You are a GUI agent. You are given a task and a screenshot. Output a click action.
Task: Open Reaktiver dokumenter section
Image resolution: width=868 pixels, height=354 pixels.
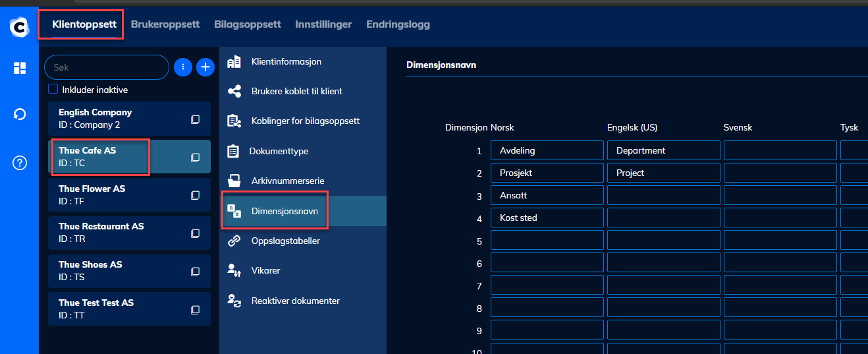pyautogui.click(x=295, y=301)
